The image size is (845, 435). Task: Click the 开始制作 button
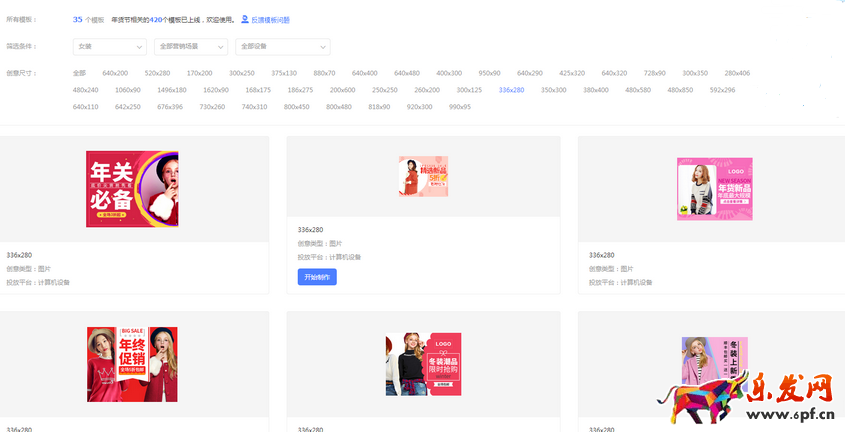(x=317, y=277)
